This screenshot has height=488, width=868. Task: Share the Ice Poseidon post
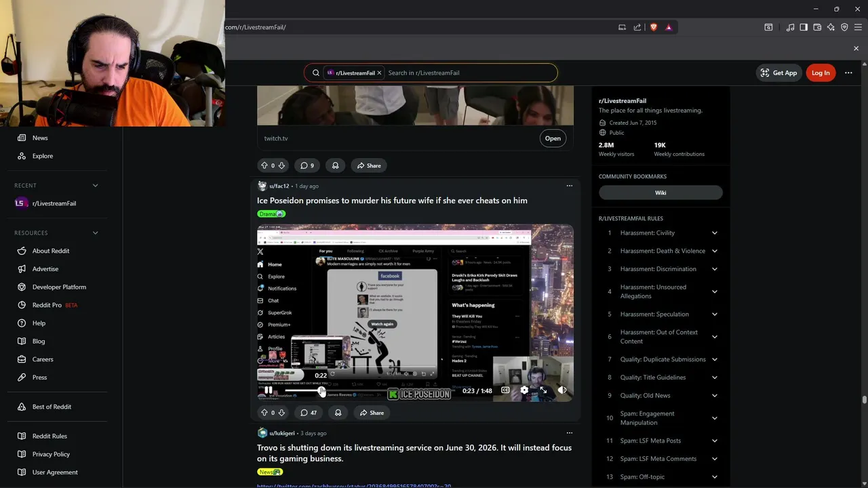point(372,413)
